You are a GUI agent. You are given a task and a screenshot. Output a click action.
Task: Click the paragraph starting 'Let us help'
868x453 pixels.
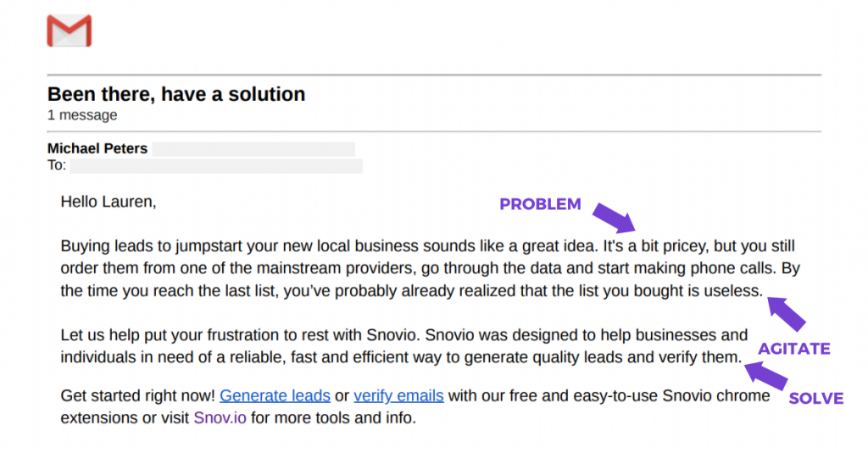404,345
